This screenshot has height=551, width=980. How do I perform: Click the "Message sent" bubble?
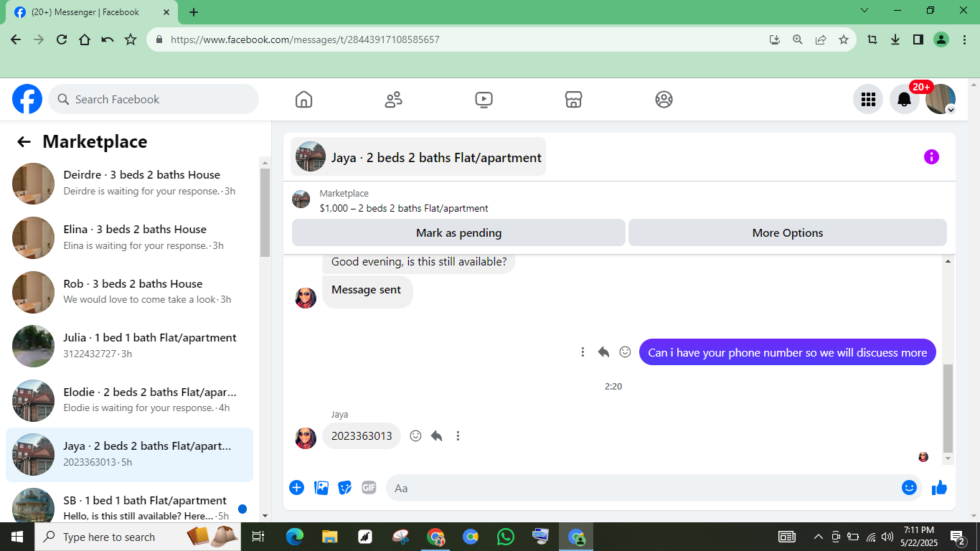[x=367, y=291]
